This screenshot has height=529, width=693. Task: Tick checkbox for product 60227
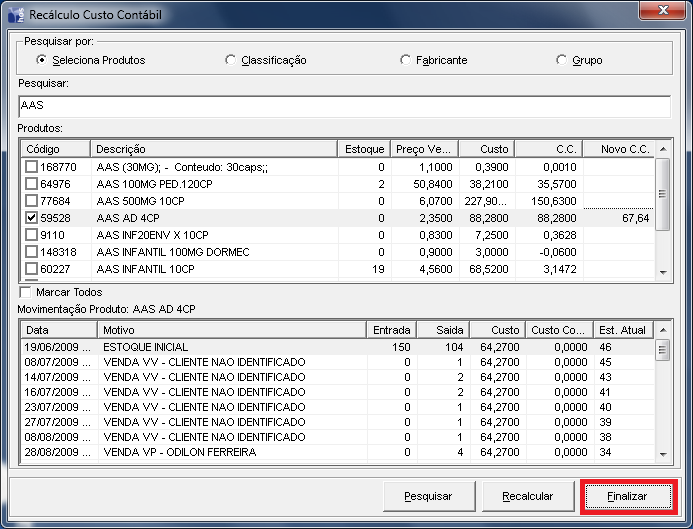pos(32,268)
